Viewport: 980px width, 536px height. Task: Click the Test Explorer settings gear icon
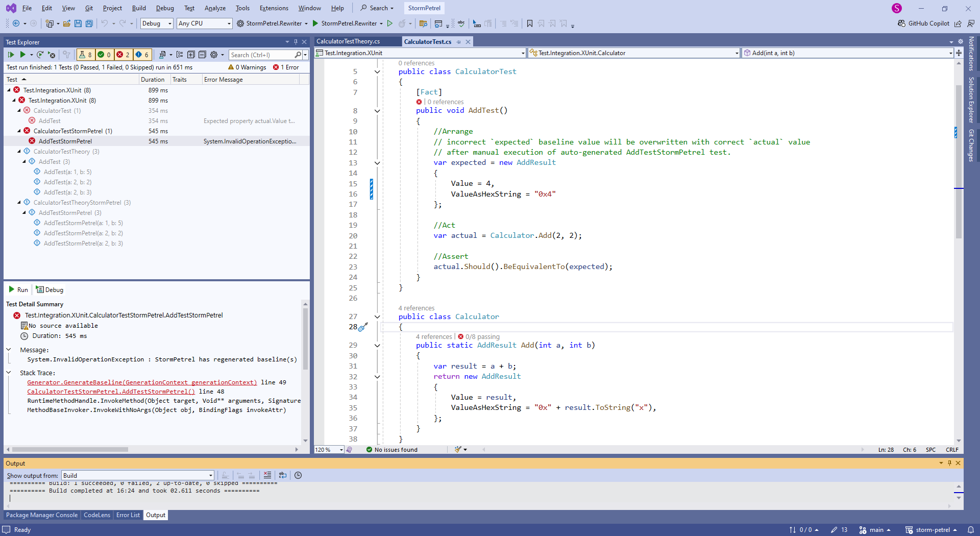point(214,55)
